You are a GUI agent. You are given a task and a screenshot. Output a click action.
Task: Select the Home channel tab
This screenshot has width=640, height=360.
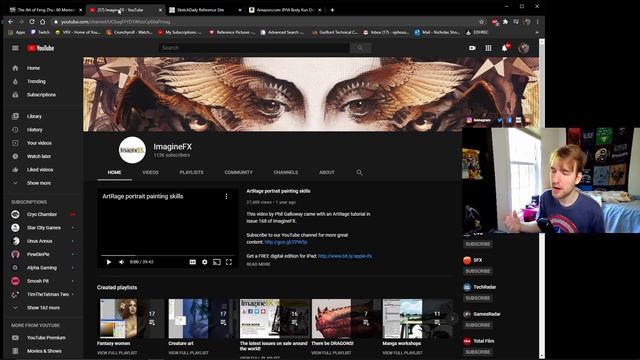pyautogui.click(x=114, y=173)
